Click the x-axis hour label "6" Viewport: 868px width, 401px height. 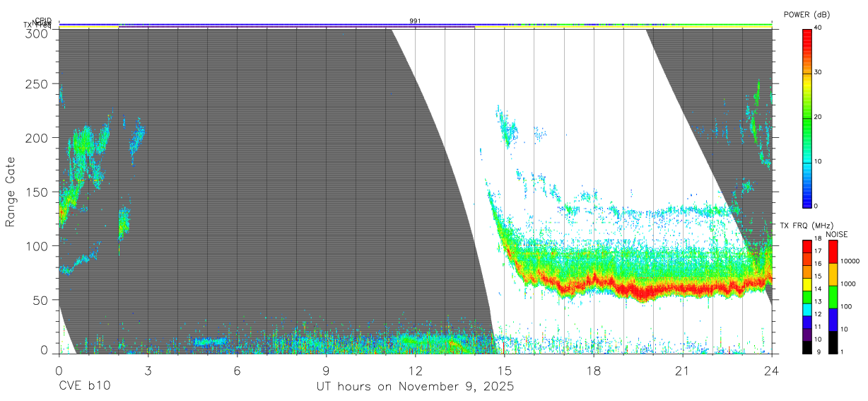[x=237, y=370]
